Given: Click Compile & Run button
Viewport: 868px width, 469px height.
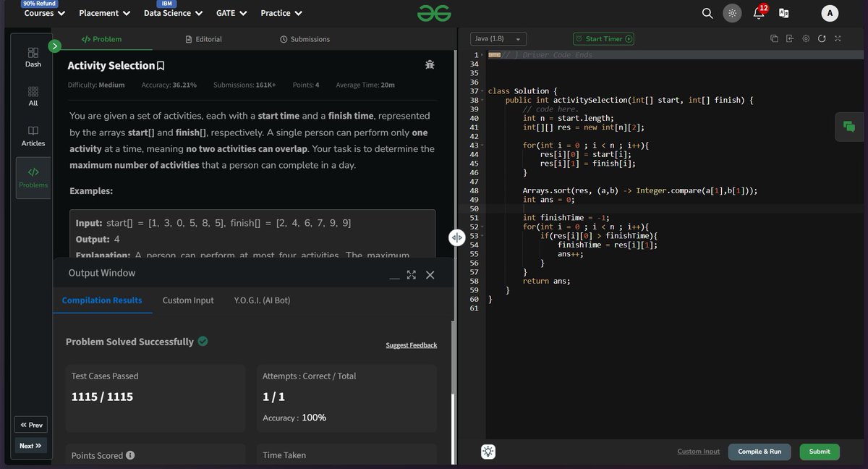Looking at the screenshot, I should [759, 452].
